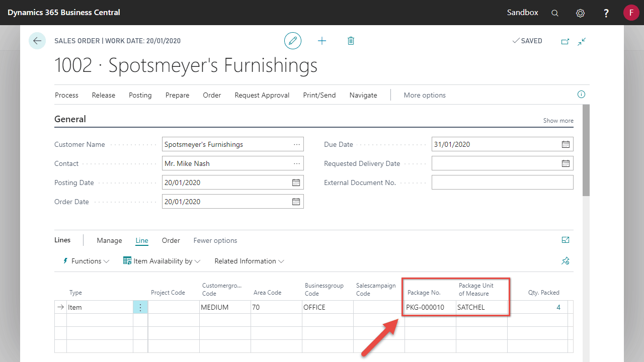Click Show more in General section
This screenshot has width=644, height=362.
pyautogui.click(x=558, y=121)
